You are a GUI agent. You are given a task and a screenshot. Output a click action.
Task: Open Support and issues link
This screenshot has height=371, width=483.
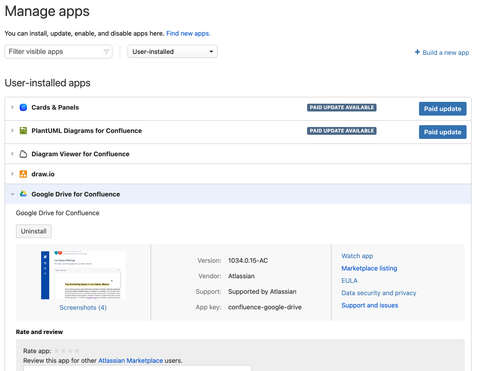(x=370, y=305)
